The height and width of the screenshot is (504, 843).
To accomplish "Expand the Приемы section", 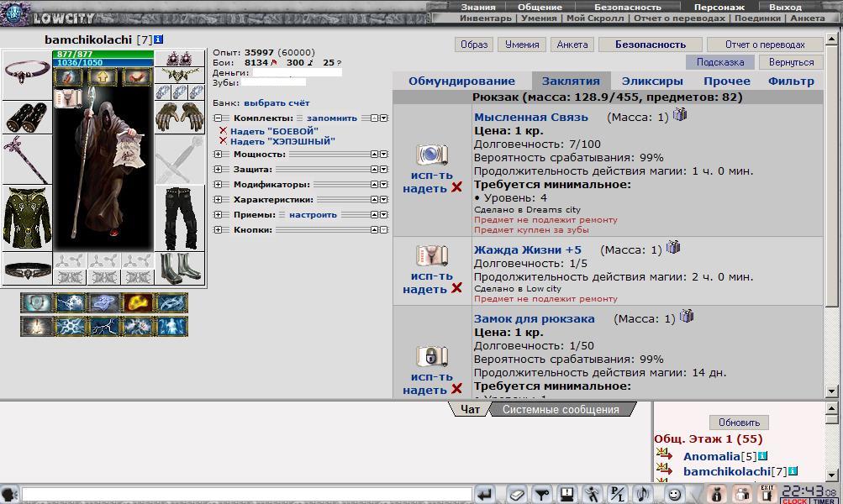I will (x=218, y=214).
